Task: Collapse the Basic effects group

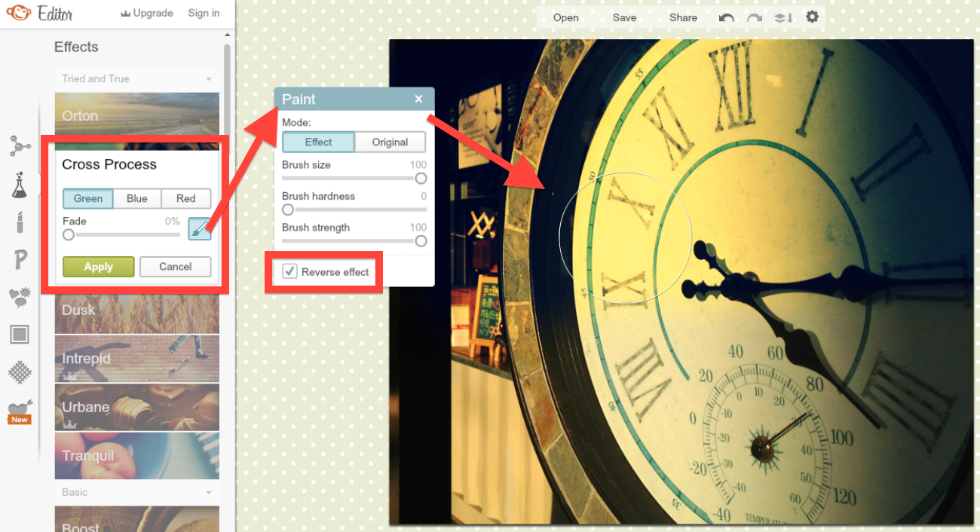Action: [x=136, y=492]
